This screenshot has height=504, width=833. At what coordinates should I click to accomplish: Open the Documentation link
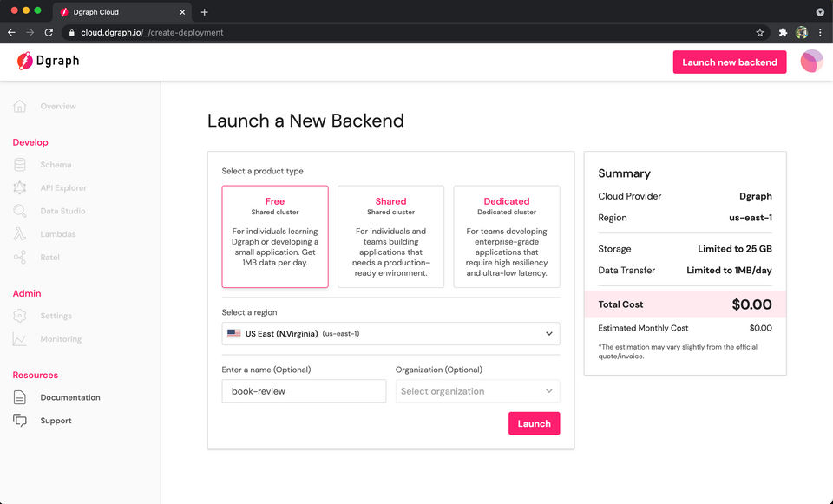point(70,397)
